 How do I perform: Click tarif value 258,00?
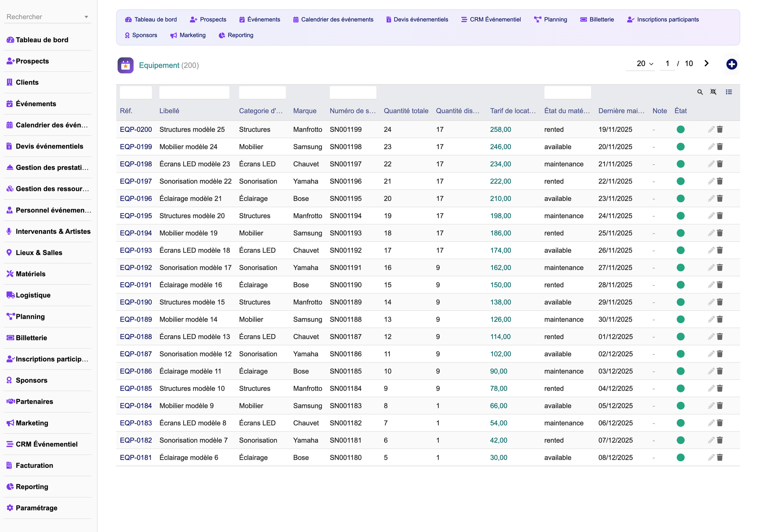pyautogui.click(x=500, y=129)
